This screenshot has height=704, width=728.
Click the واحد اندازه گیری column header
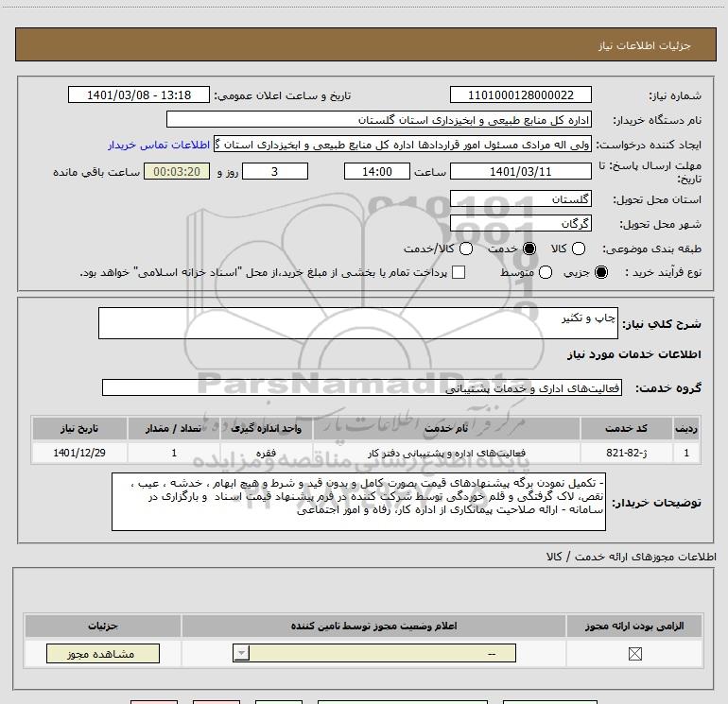point(266,428)
